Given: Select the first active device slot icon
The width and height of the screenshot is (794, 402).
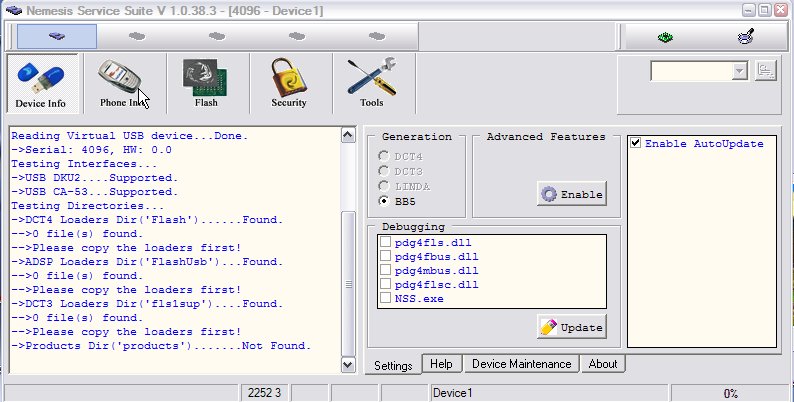Looking at the screenshot, I should pyautogui.click(x=57, y=36).
